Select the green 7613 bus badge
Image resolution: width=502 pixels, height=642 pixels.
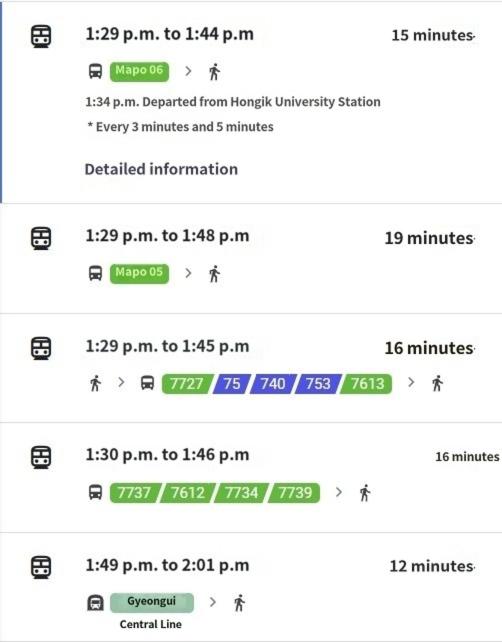tap(366, 384)
